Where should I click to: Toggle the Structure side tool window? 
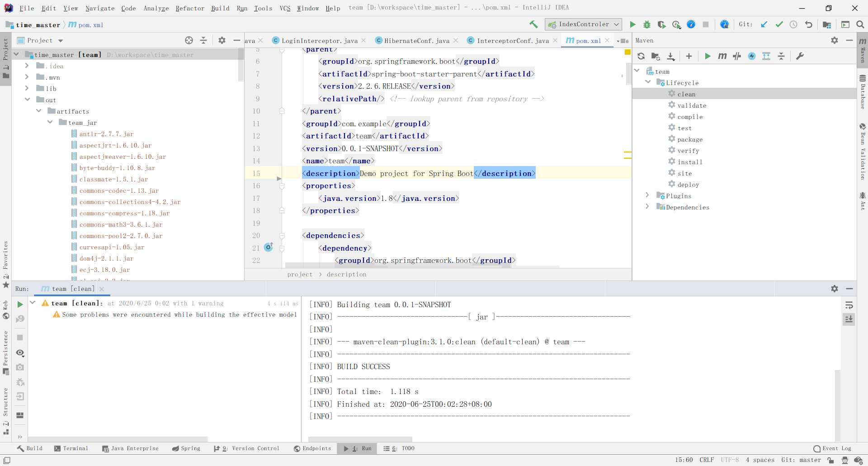point(5,411)
